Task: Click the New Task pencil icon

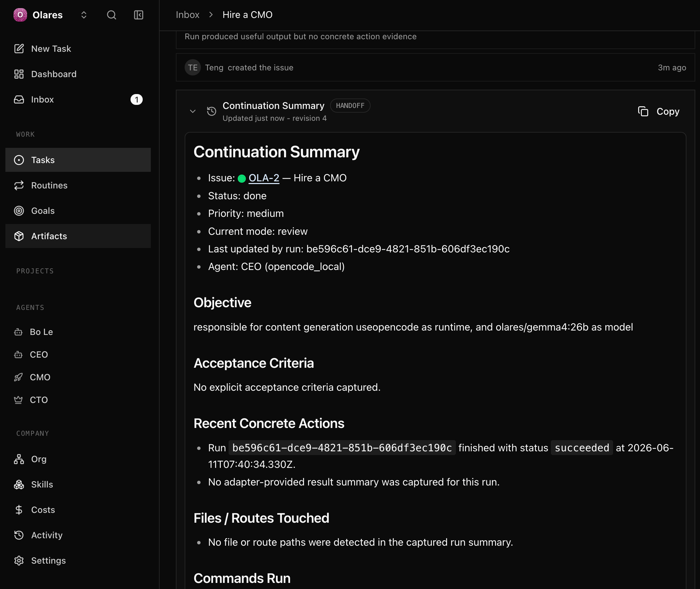Action: [19, 49]
